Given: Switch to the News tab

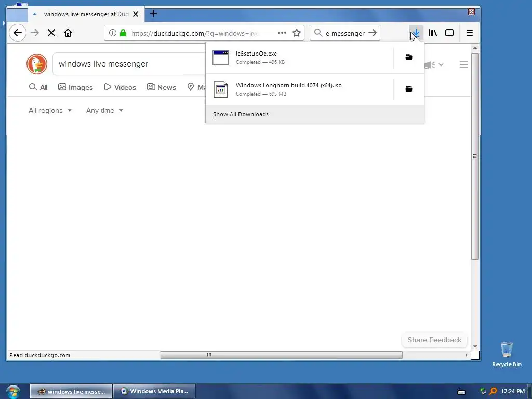Looking at the screenshot, I should [162, 87].
